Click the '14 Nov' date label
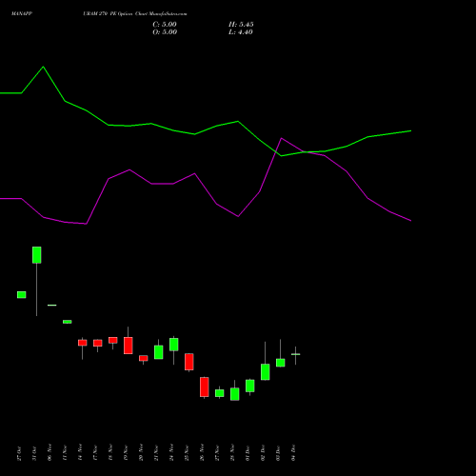 click(x=80, y=452)
